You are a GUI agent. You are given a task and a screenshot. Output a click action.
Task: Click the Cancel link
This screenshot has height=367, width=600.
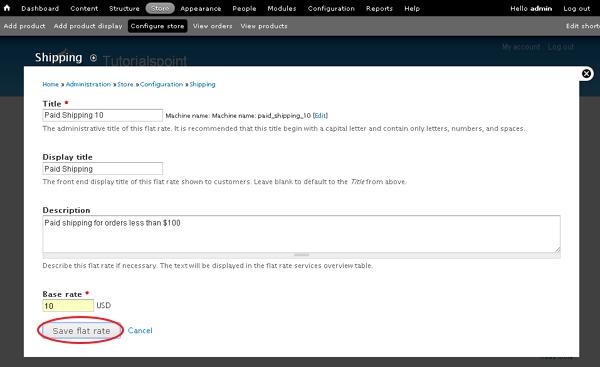[140, 331]
